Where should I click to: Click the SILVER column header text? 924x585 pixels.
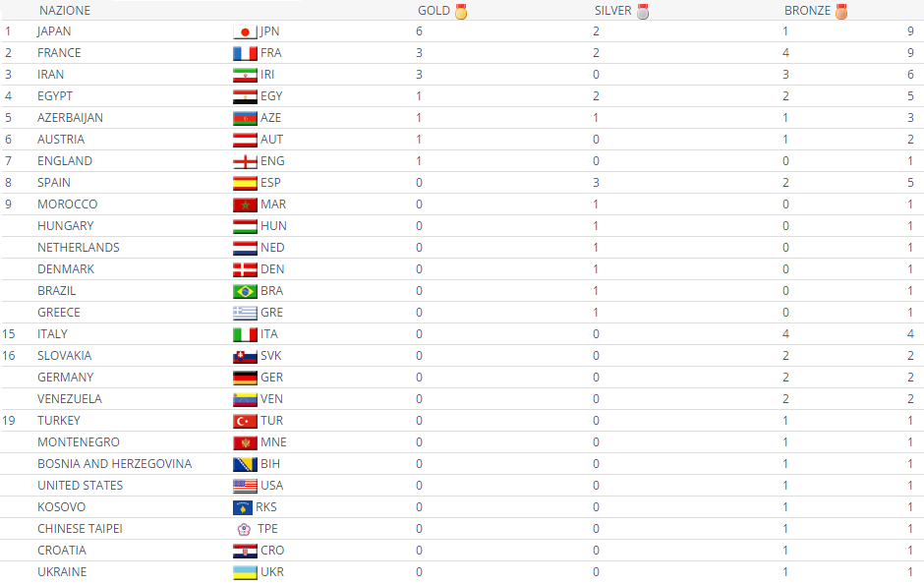tap(613, 11)
